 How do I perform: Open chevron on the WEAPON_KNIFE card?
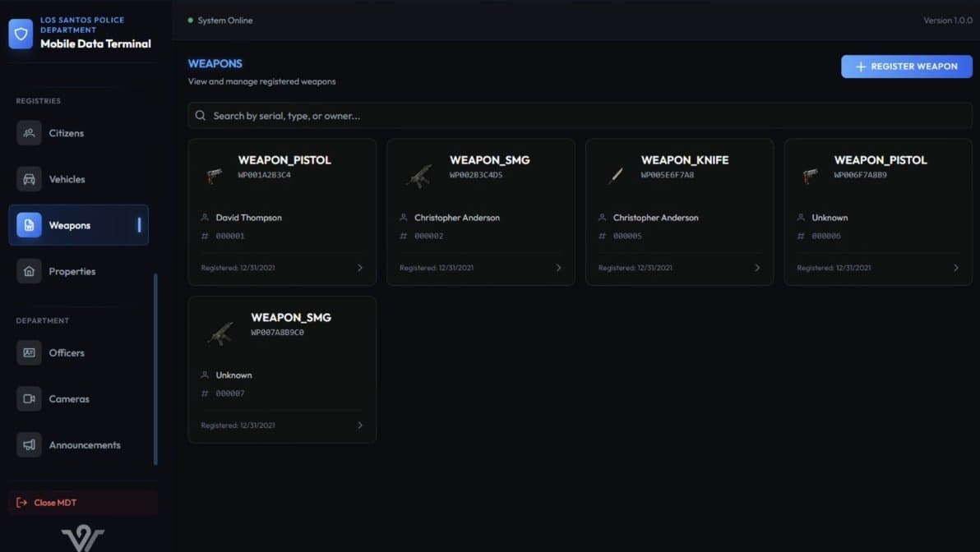click(757, 268)
